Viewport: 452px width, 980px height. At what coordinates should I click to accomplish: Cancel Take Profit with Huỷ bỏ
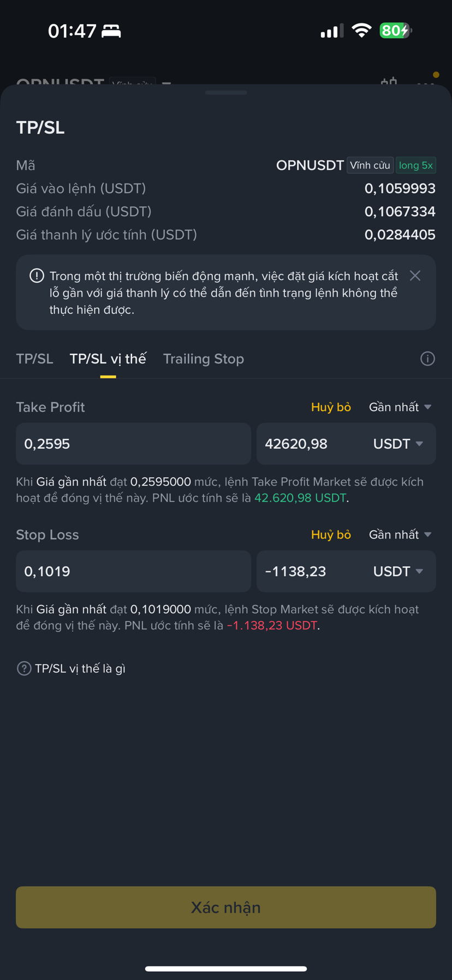click(331, 407)
